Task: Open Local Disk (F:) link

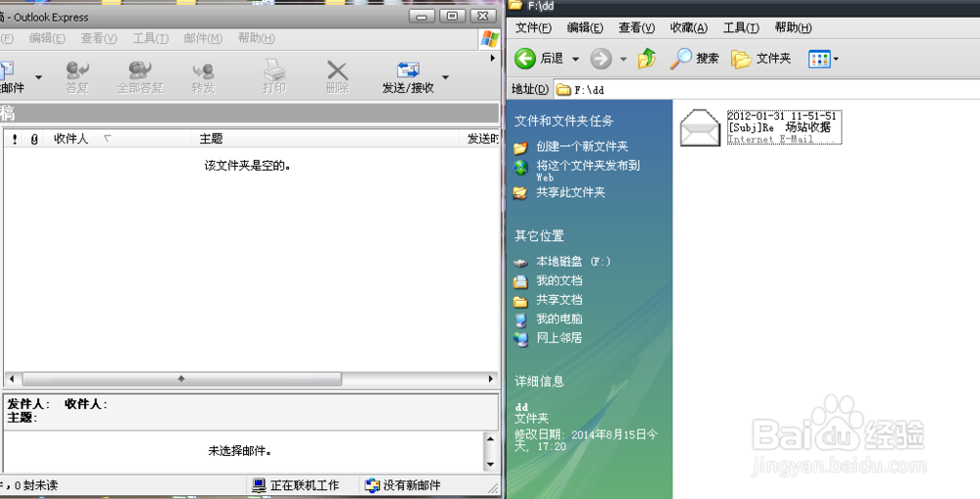Action: click(x=573, y=262)
